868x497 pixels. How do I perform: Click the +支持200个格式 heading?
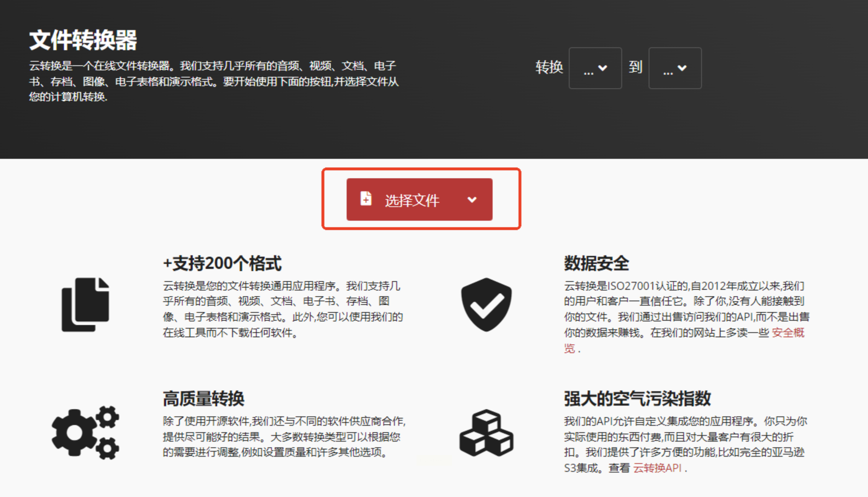point(222,263)
